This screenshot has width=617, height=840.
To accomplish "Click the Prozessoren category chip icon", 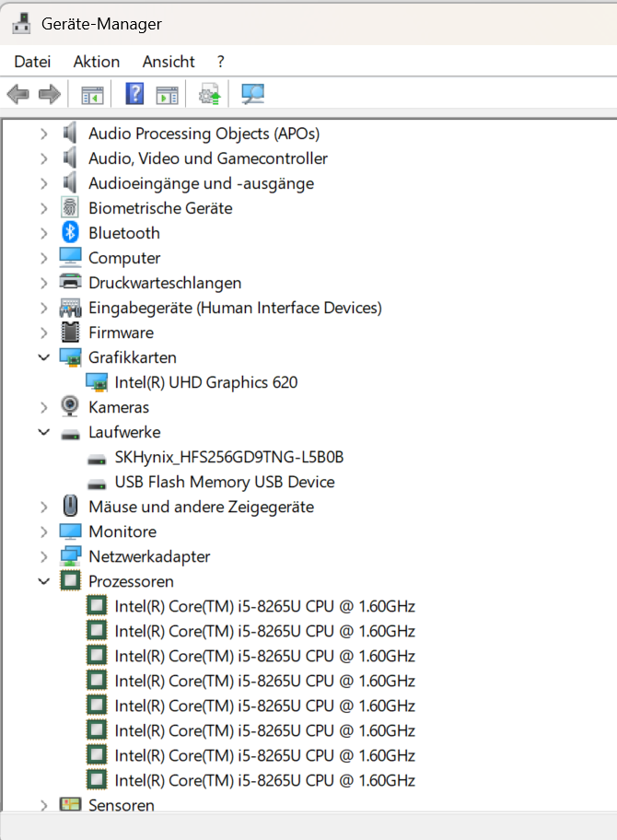I will click(x=70, y=580).
